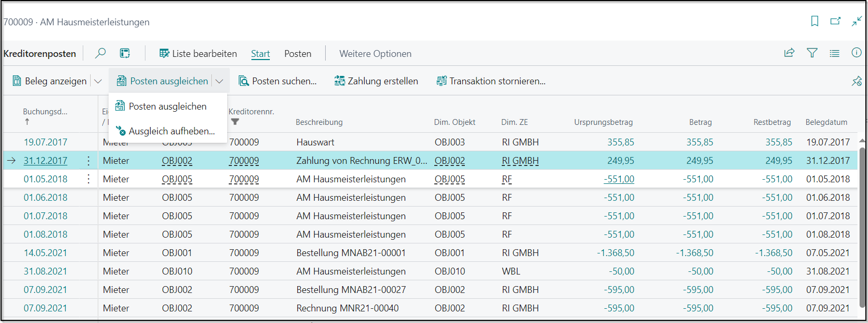Viewport: 868px width, 323px height.
Task: Open page in new window icon
Action: (x=835, y=22)
